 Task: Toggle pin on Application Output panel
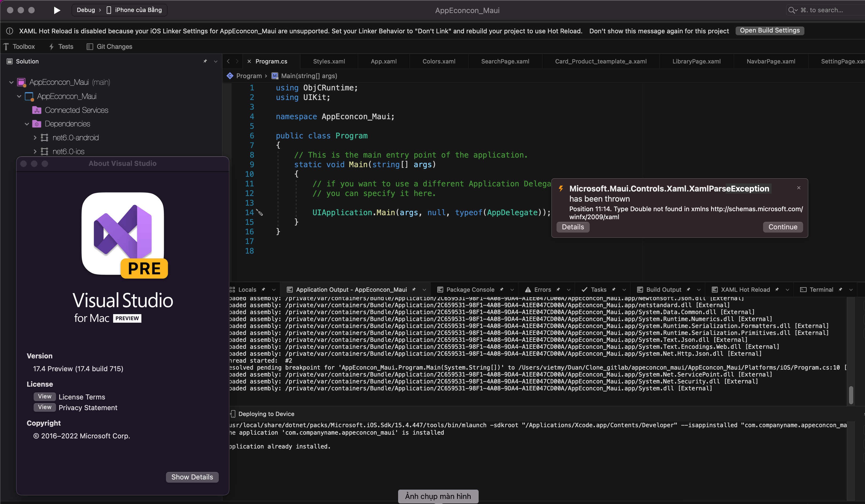click(414, 290)
